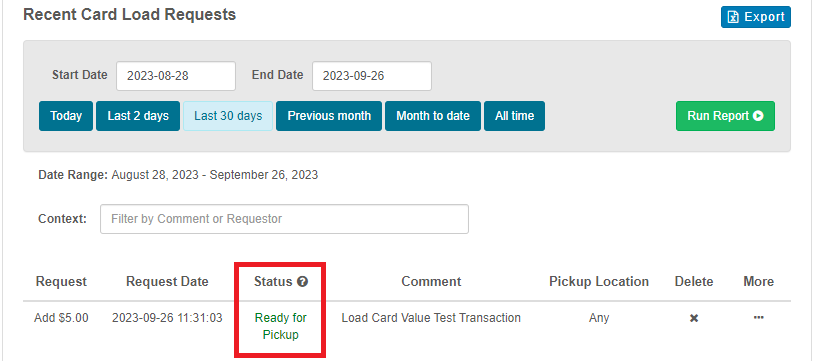Select the Last 30 days range
The height and width of the screenshot is (361, 816).
click(x=228, y=116)
